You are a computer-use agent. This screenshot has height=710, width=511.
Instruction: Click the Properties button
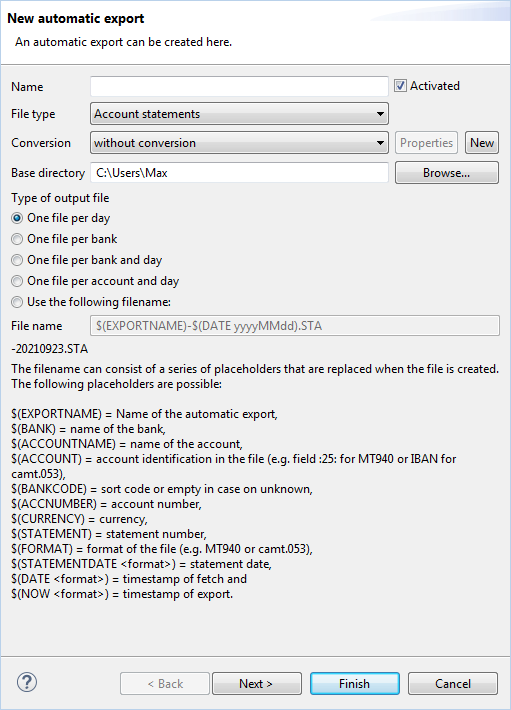426,143
